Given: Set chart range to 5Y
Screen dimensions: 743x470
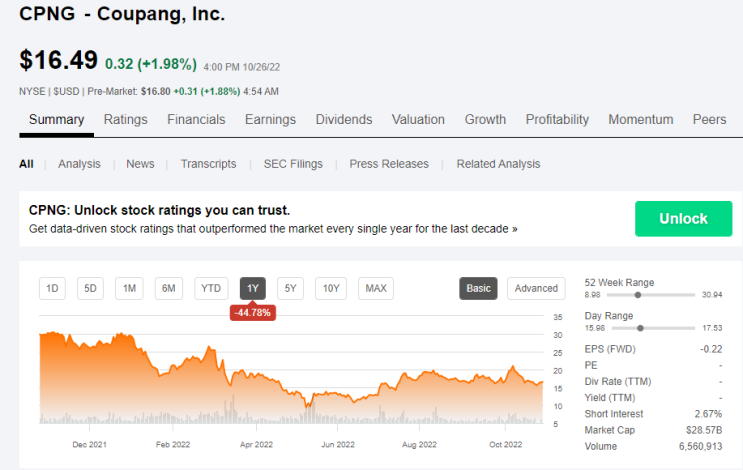Looking at the screenshot, I should (x=290, y=289).
